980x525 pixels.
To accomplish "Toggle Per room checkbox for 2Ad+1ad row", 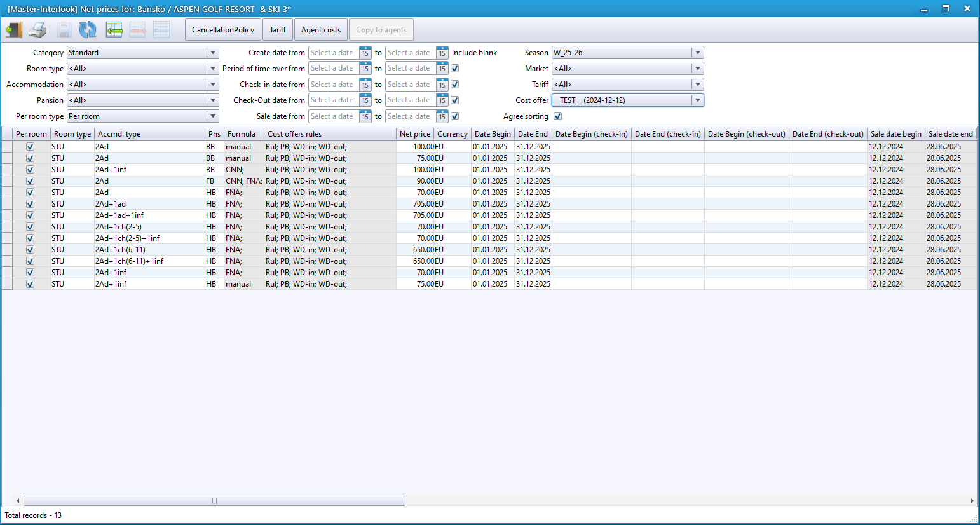I will click(x=30, y=204).
